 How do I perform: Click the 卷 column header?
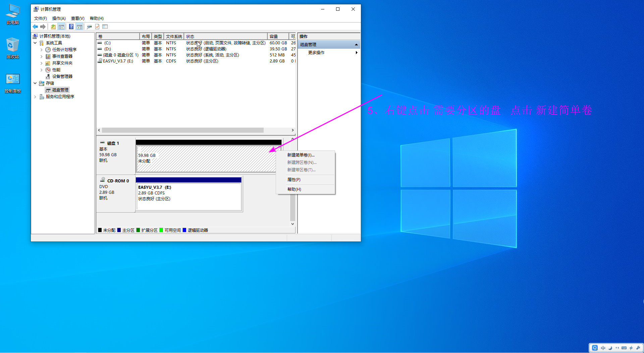tap(118, 36)
